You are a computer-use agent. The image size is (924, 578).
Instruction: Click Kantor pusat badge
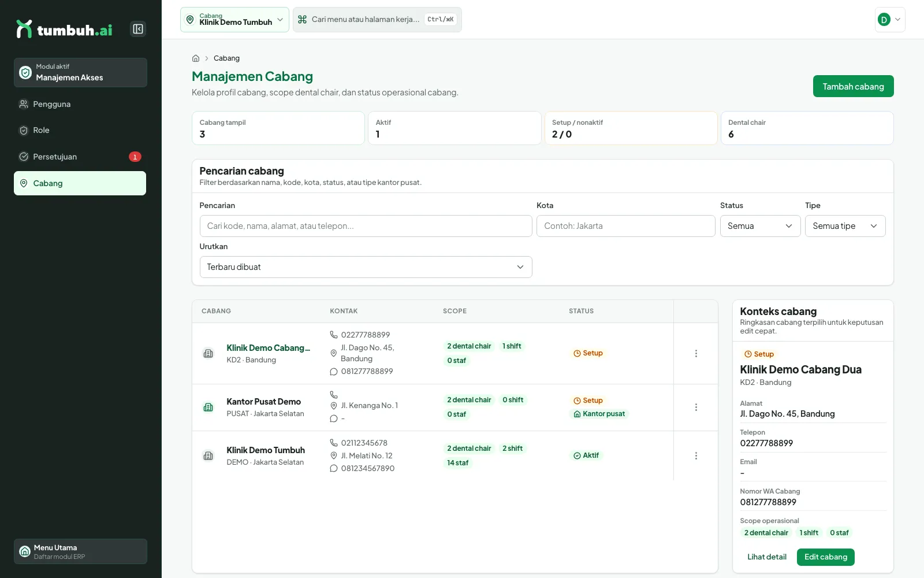click(x=599, y=414)
